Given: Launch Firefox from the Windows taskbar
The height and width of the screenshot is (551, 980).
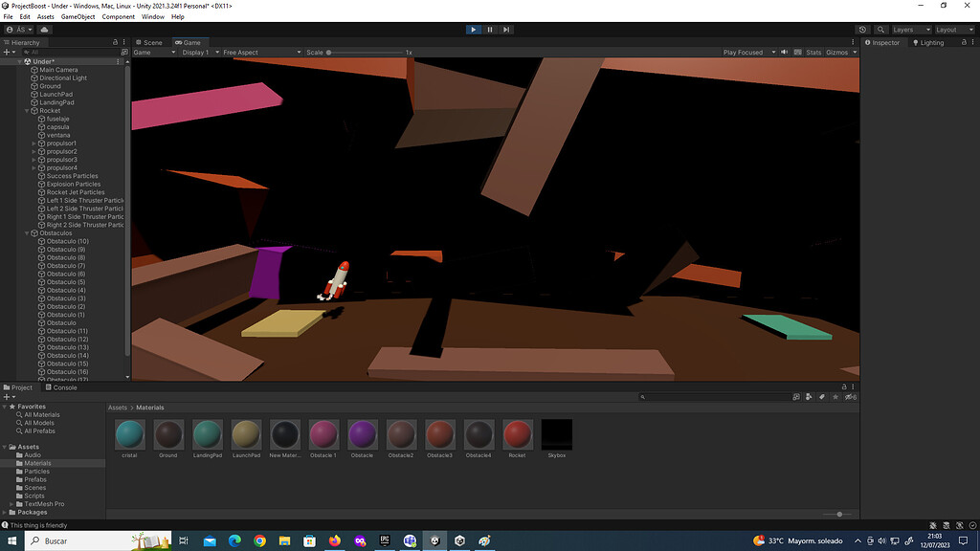Looking at the screenshot, I should 334,540.
